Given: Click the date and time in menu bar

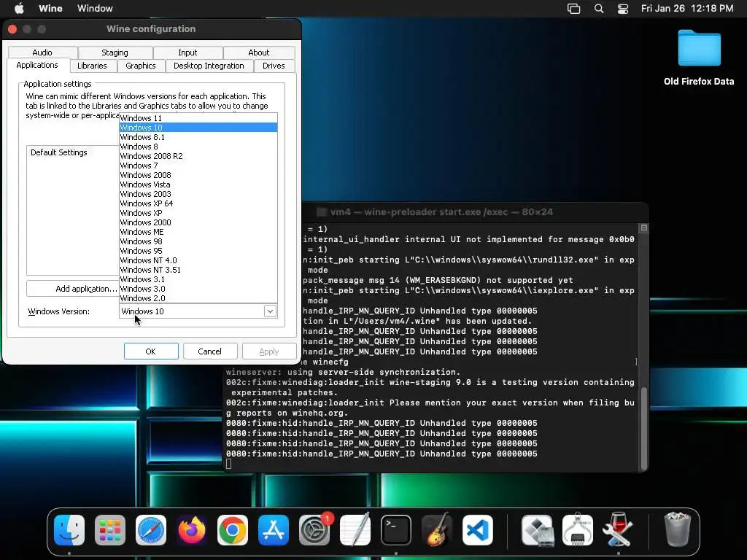Looking at the screenshot, I should [x=687, y=8].
